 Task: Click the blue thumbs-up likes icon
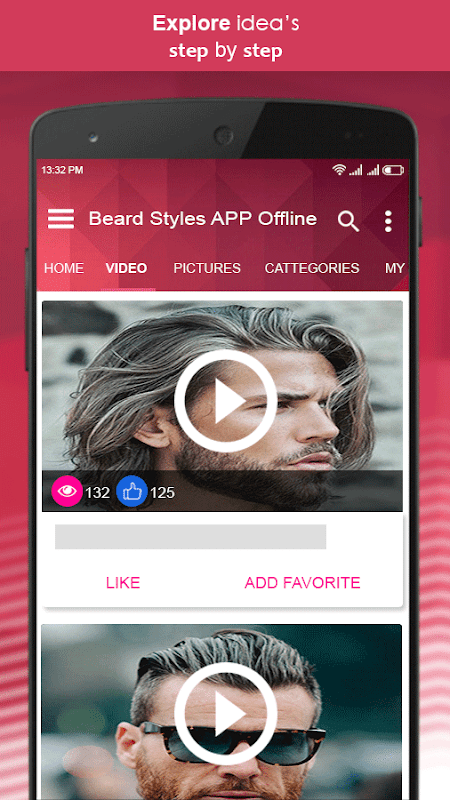pyautogui.click(x=132, y=491)
